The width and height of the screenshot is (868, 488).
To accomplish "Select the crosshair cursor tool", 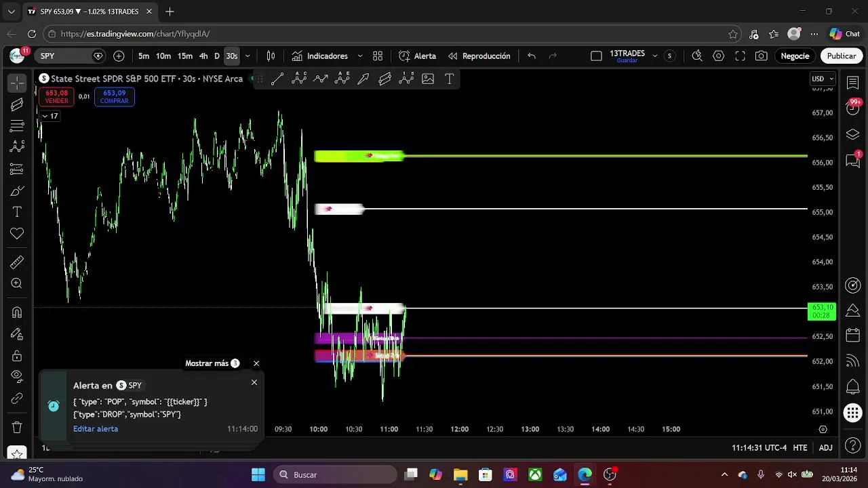I will 17,83.
